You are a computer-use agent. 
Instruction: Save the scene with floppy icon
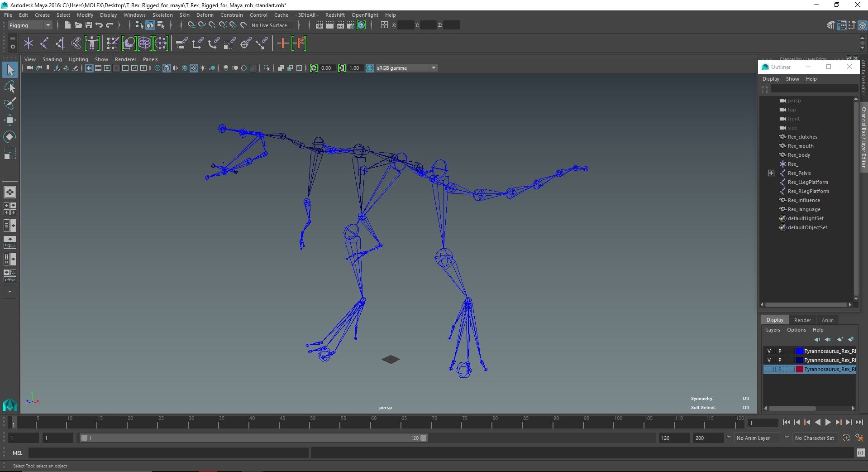(x=88, y=25)
